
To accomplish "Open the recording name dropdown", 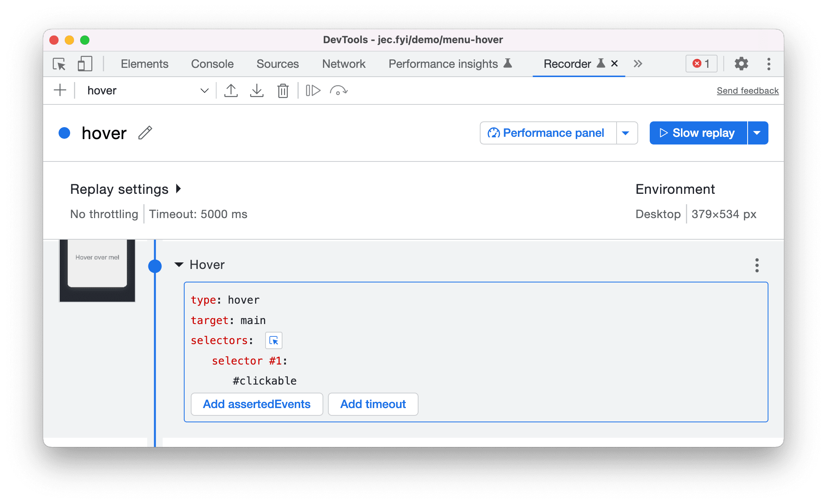I will click(205, 90).
